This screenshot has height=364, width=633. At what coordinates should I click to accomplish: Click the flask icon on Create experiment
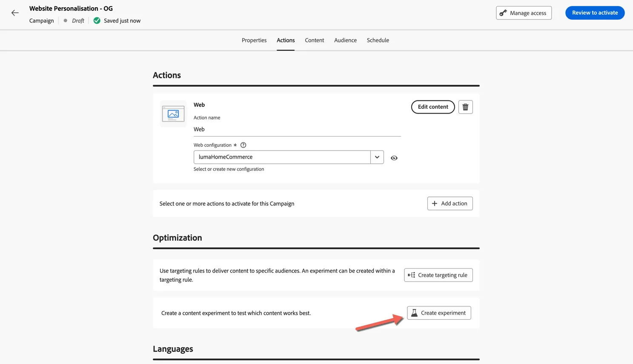(414, 313)
